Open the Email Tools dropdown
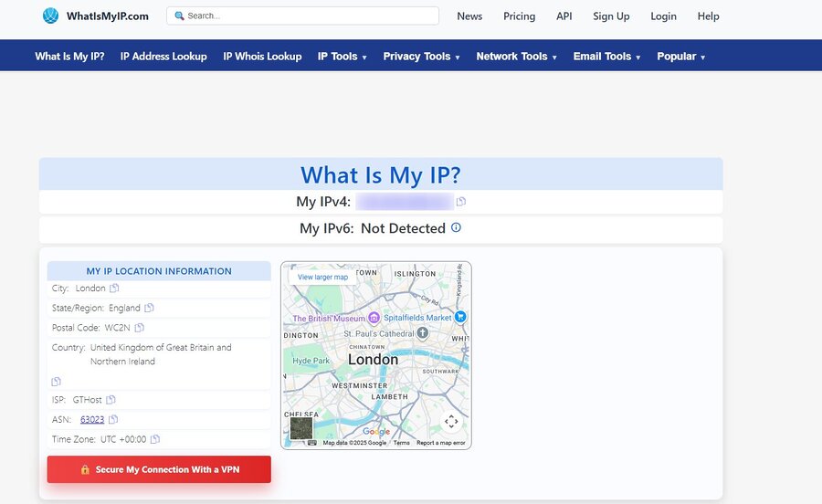 tap(606, 57)
